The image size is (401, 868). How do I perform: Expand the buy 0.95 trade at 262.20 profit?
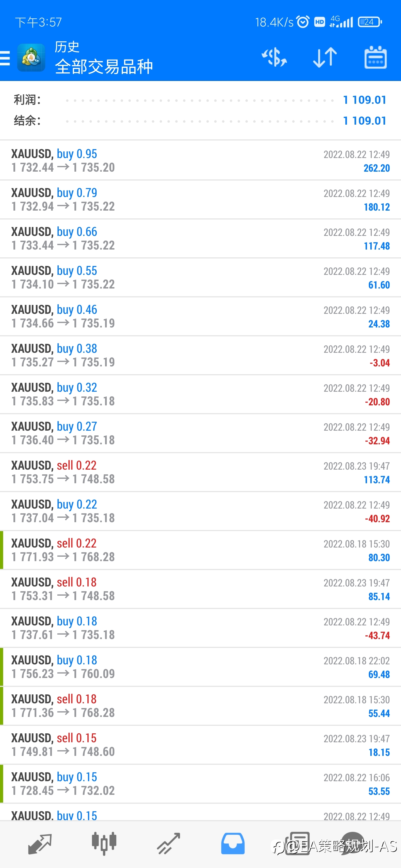(200, 161)
